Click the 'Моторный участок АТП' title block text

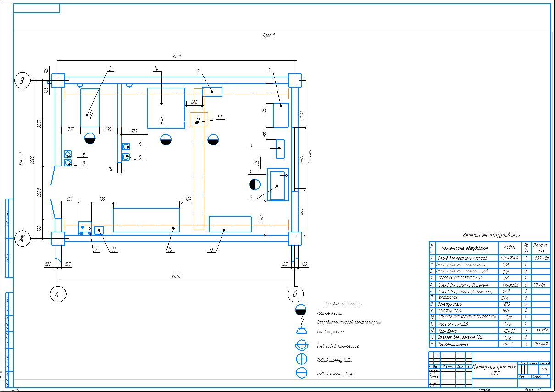click(x=494, y=370)
